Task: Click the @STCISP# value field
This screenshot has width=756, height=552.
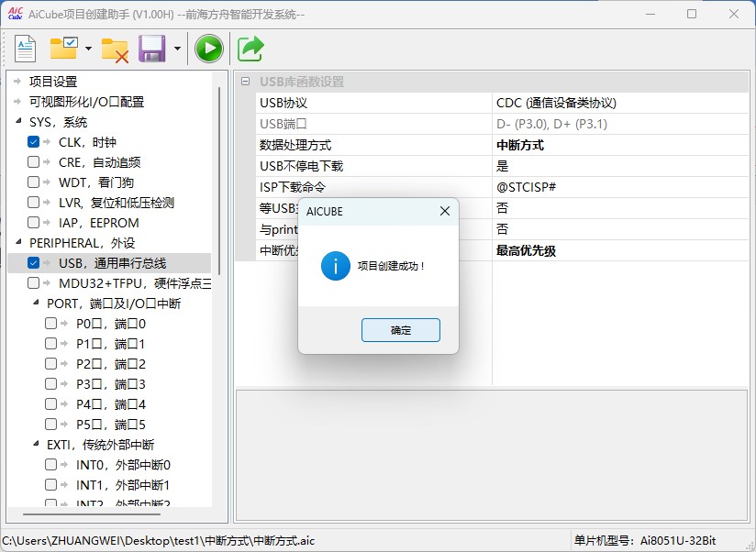Action: click(620, 187)
